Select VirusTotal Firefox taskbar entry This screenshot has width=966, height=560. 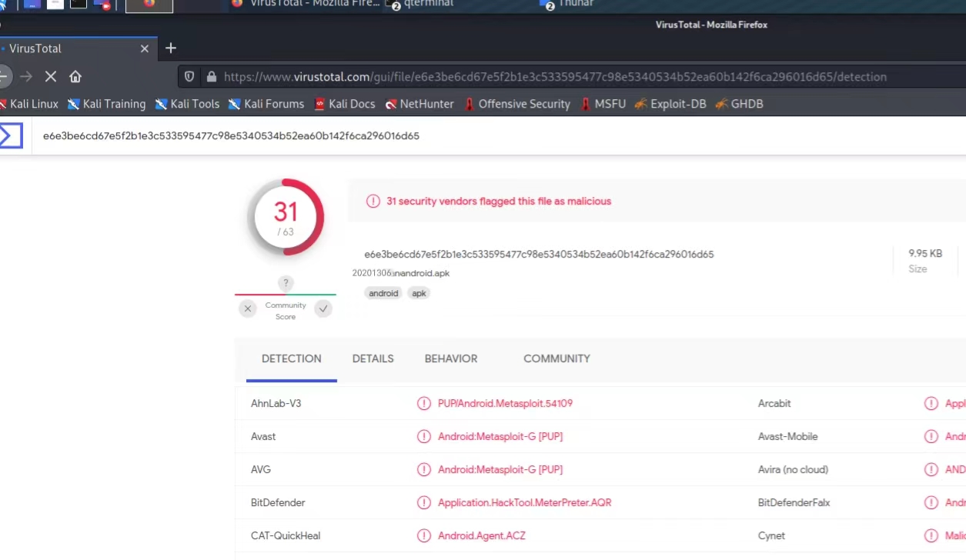(306, 4)
